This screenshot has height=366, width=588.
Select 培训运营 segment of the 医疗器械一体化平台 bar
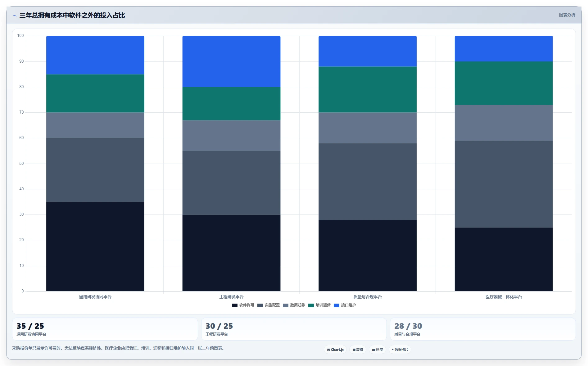pyautogui.click(x=504, y=83)
